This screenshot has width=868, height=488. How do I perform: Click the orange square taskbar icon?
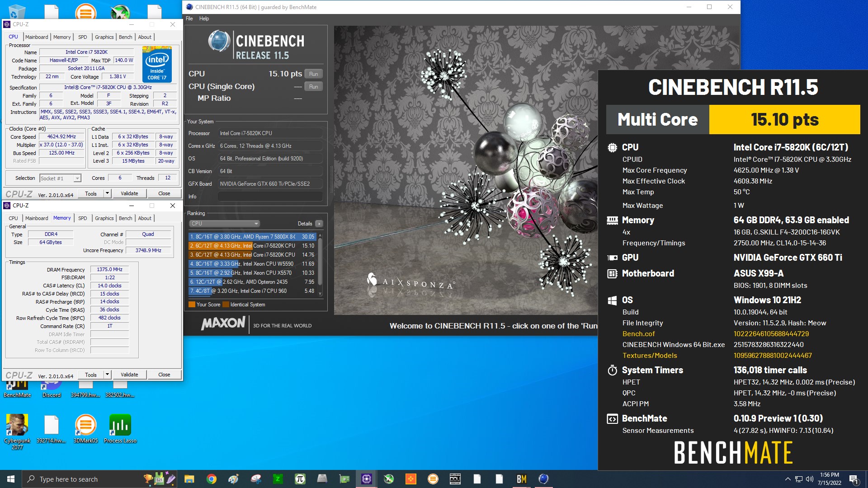tap(410, 479)
